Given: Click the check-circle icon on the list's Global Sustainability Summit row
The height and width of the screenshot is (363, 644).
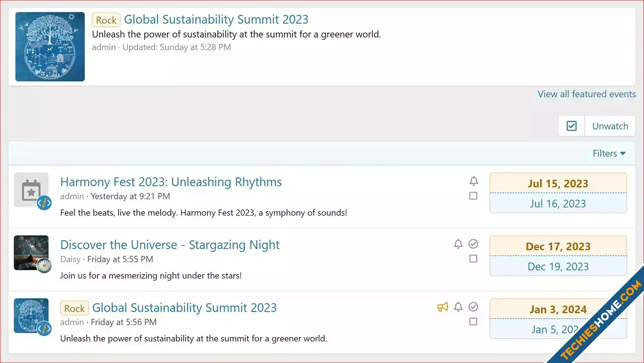Looking at the screenshot, I should coord(473,307).
